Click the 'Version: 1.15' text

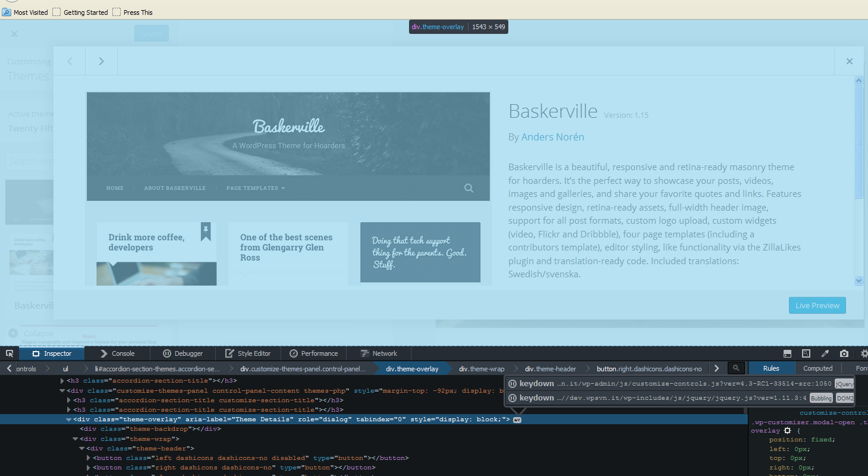[x=626, y=115]
